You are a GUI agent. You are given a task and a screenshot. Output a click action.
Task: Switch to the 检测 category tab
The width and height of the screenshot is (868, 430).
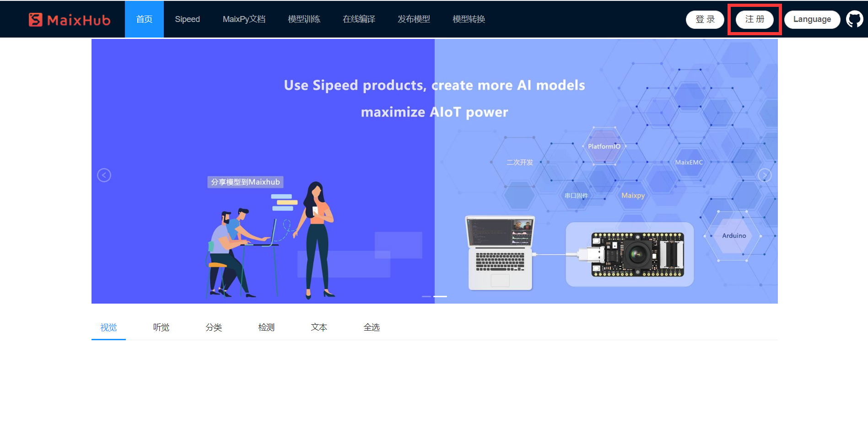point(266,327)
